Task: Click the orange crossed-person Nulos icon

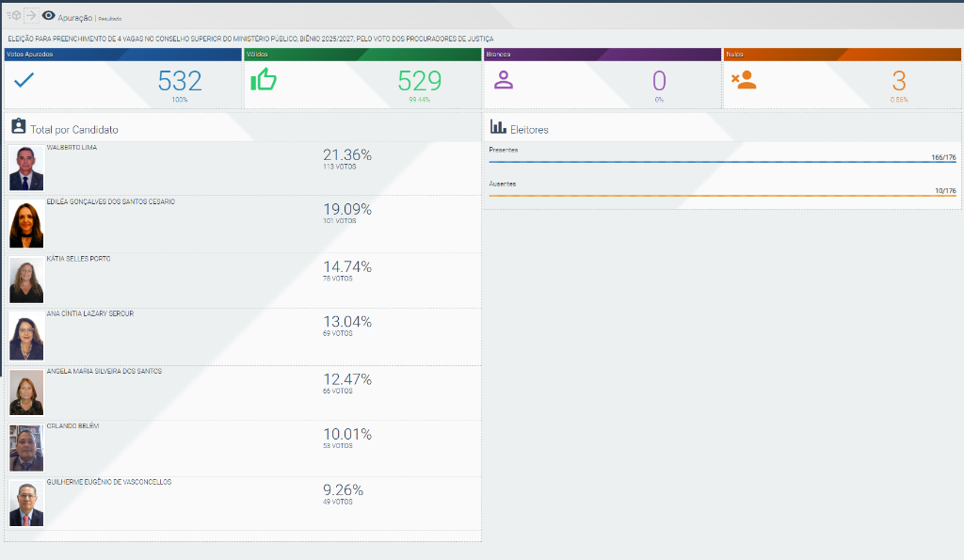Action: tap(744, 81)
